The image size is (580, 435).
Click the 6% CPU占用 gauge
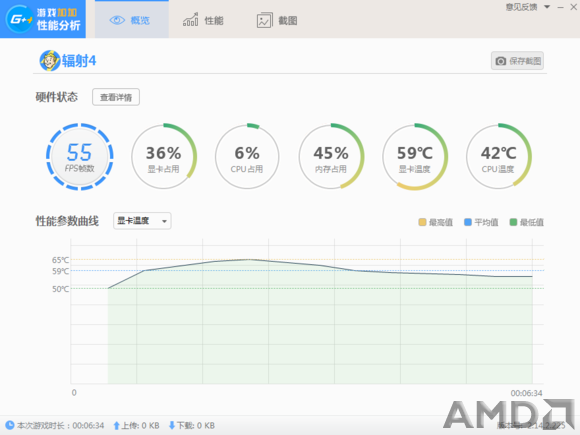[x=247, y=156]
